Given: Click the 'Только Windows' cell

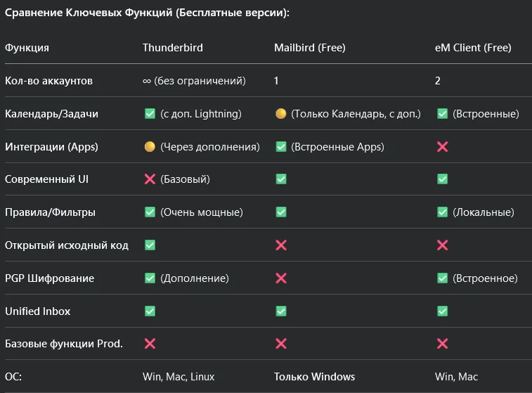Looking at the screenshot, I should click(x=315, y=377).
